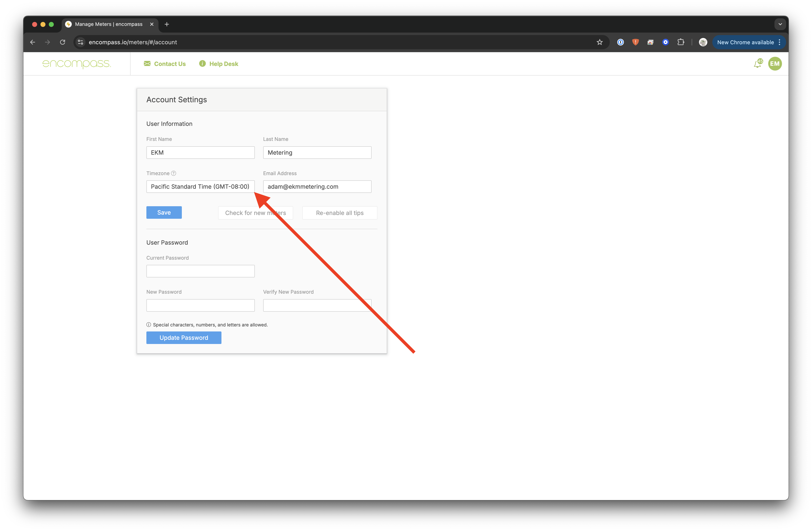Image resolution: width=812 pixels, height=531 pixels.
Task: Click the Timezone help question mark icon
Action: point(173,173)
